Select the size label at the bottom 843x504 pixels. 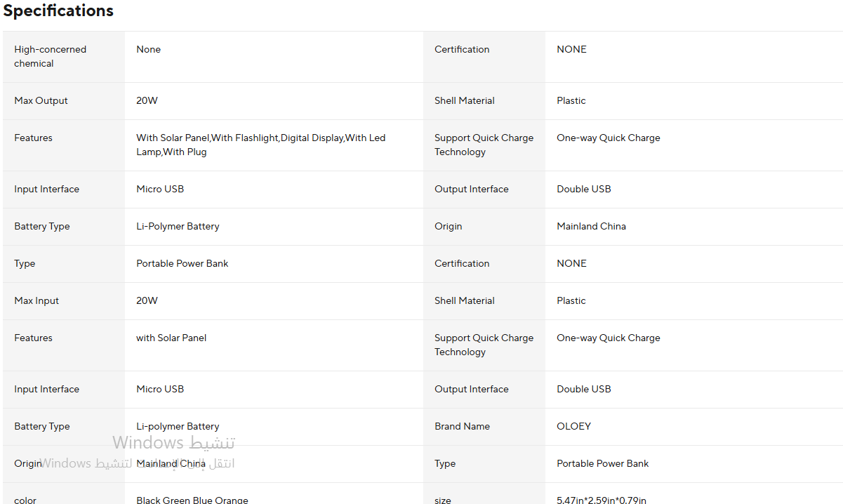442,500
